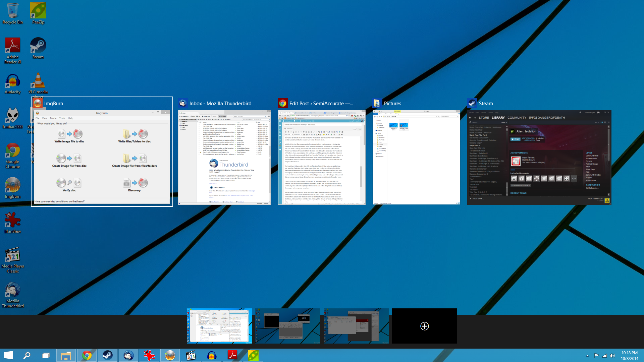
Task: Click Media Player Classic taskbar icon
Action: pyautogui.click(x=191, y=355)
